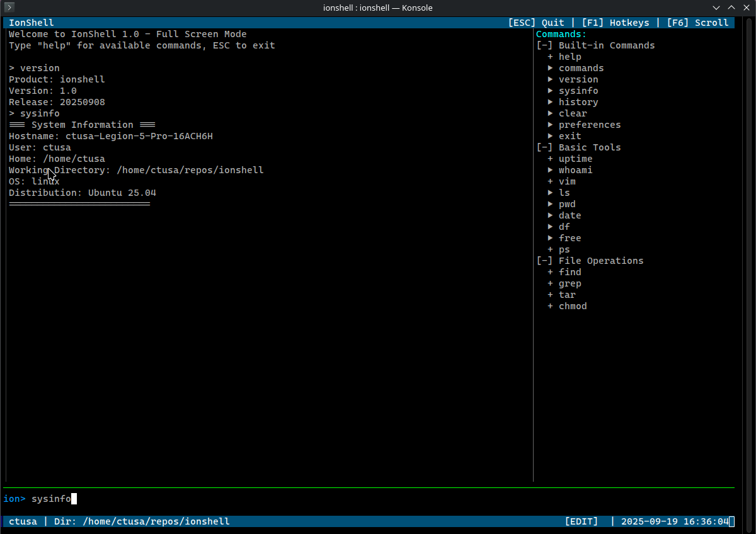This screenshot has height=534, width=756.
Task: Select the exit entry in the command tree
Action: click(x=570, y=135)
